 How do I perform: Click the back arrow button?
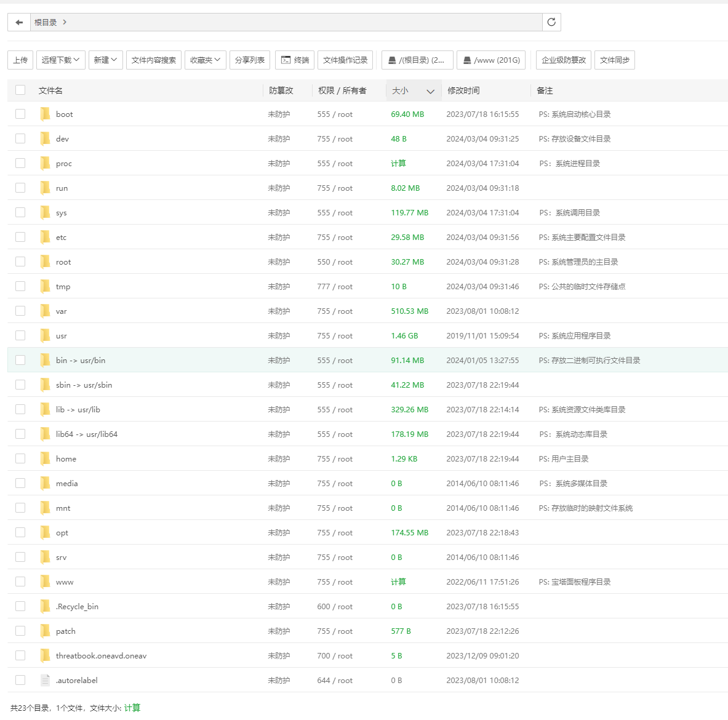coord(19,22)
